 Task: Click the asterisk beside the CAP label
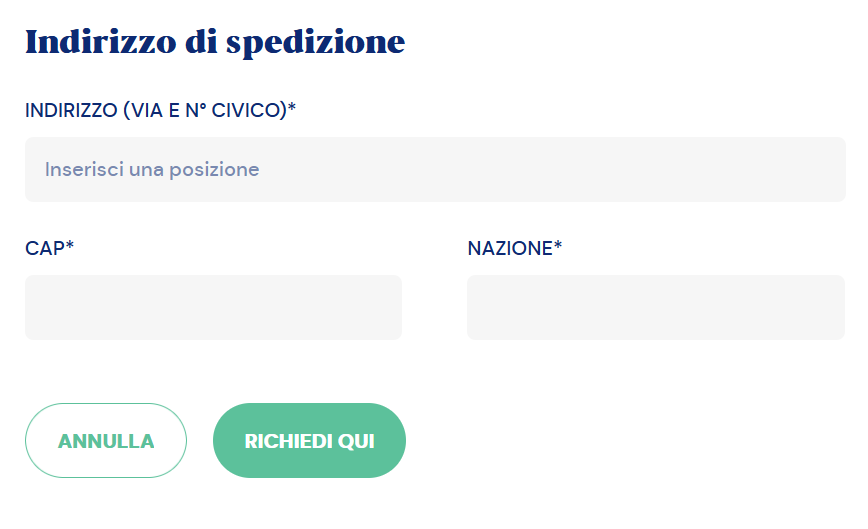click(x=70, y=246)
